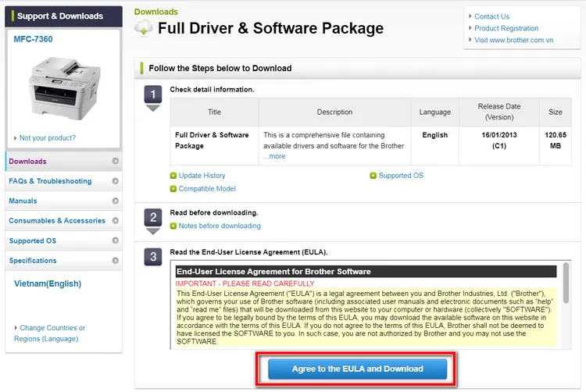Open the Contact Us link
This screenshot has width=586, height=392.
491,16
